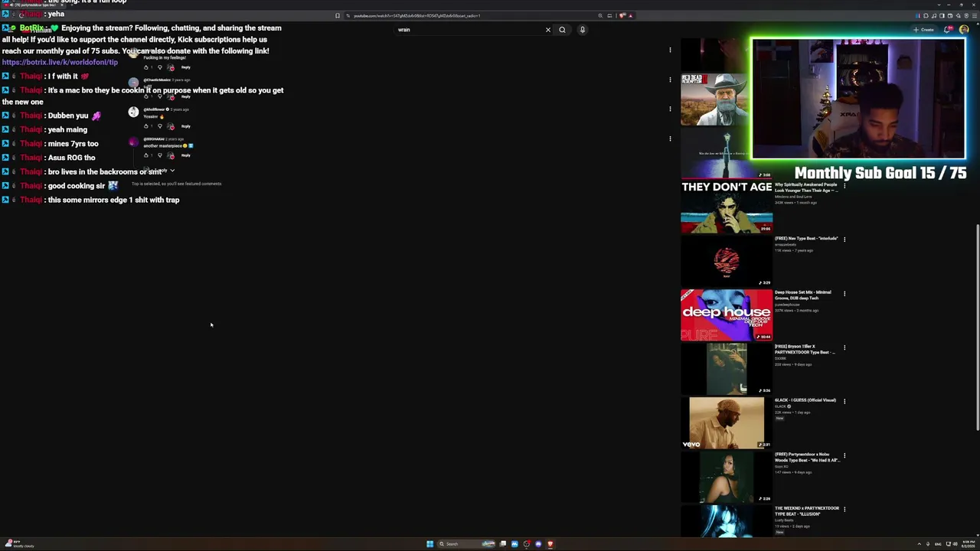Viewport: 980px width, 551px height.
Task: Bookmark this page using the address bar icon
Action: click(x=337, y=15)
